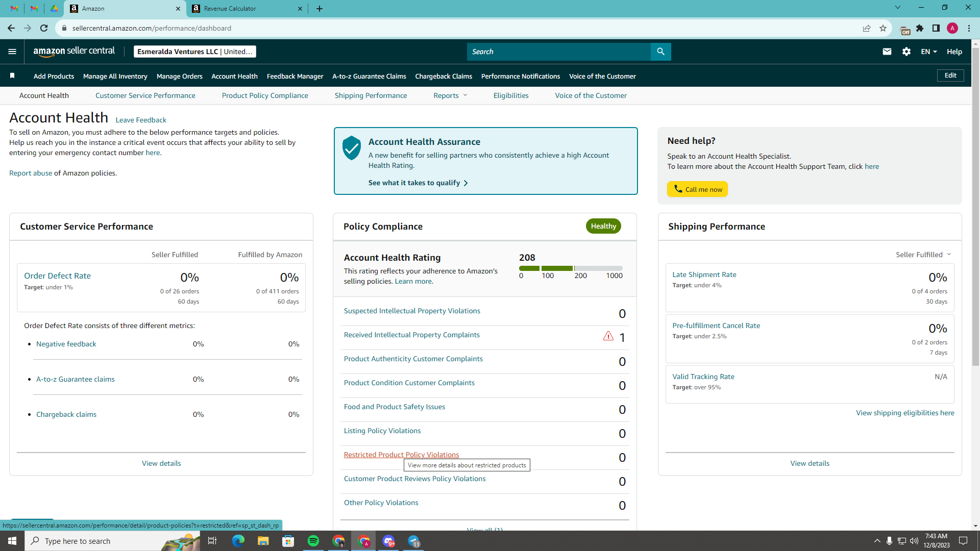Open the Help link
Screen dimensions: 980x551
click(x=954, y=52)
